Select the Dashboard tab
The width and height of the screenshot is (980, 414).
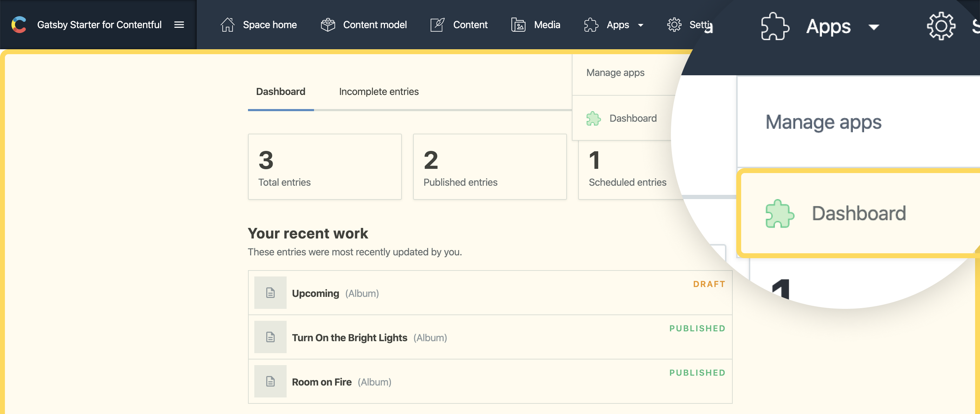coord(280,92)
